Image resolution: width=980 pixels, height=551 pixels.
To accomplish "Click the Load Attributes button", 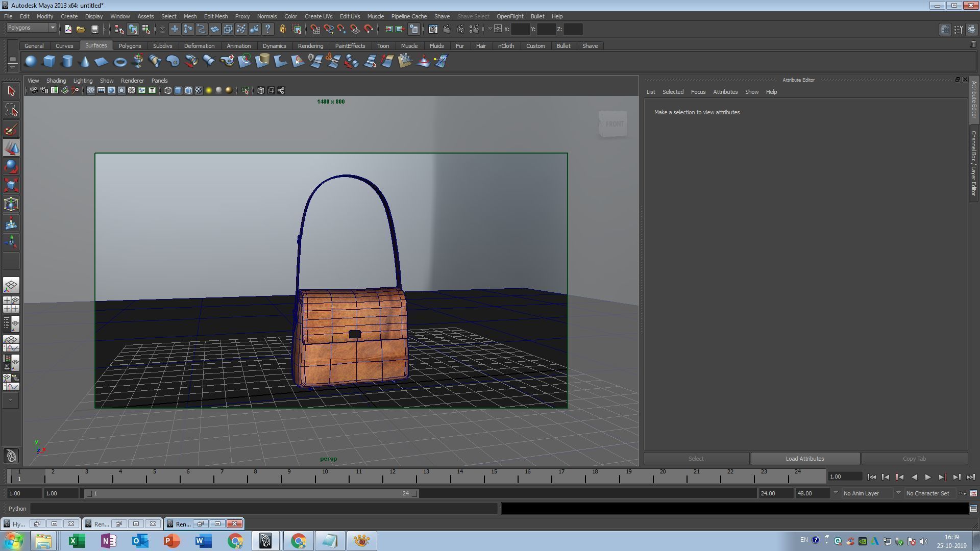I will [x=805, y=459].
